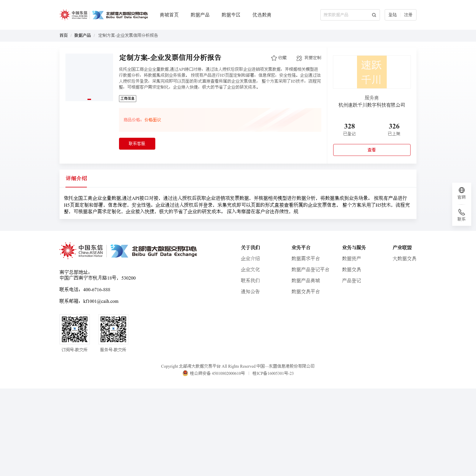The width and height of the screenshot is (476, 476).
Task: Click the 产业联盟 footer heading
Action: tap(402, 248)
